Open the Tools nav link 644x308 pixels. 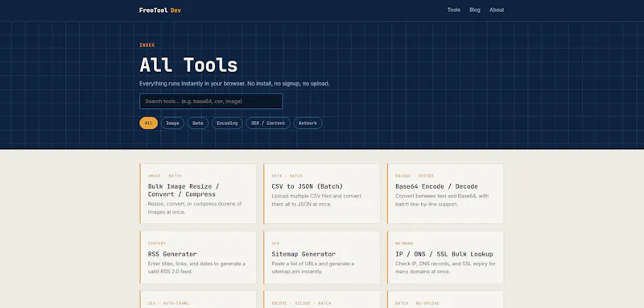[453, 10]
